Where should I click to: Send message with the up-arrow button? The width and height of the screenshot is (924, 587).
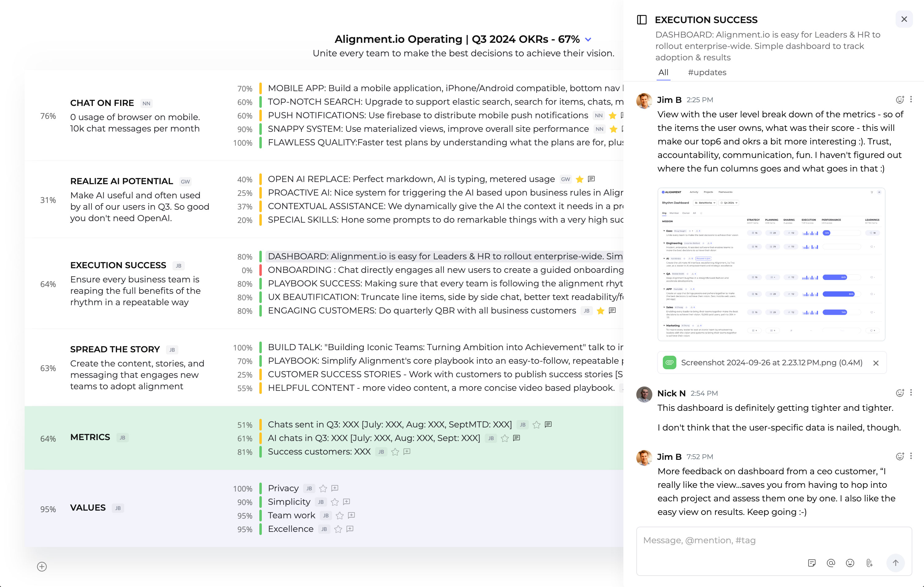click(895, 563)
